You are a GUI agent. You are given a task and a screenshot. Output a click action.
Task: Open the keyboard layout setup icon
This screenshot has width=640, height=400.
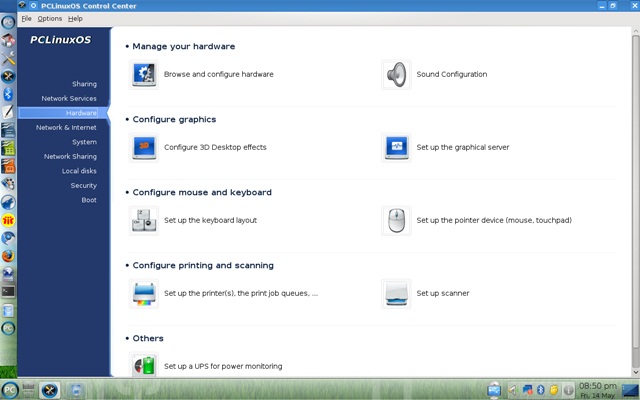pyautogui.click(x=144, y=220)
